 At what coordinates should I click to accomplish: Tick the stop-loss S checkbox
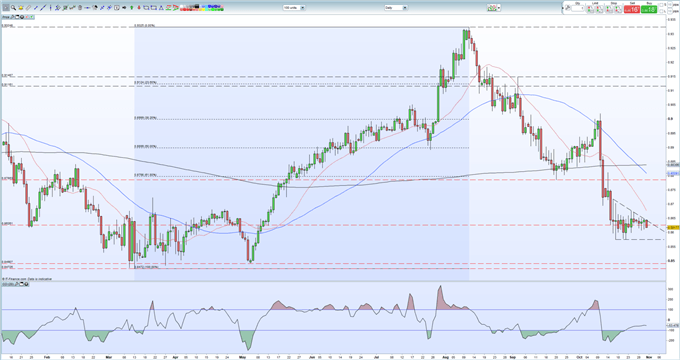pos(661,5)
